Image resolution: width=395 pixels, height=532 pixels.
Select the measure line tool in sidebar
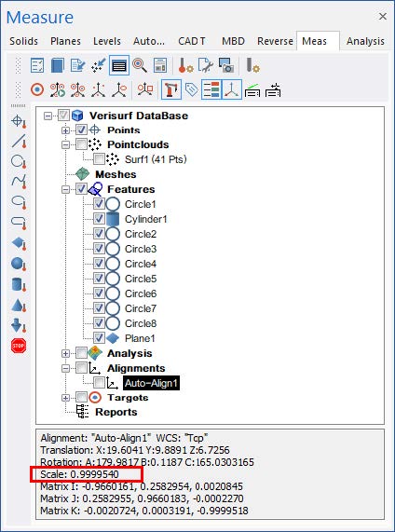19,141
